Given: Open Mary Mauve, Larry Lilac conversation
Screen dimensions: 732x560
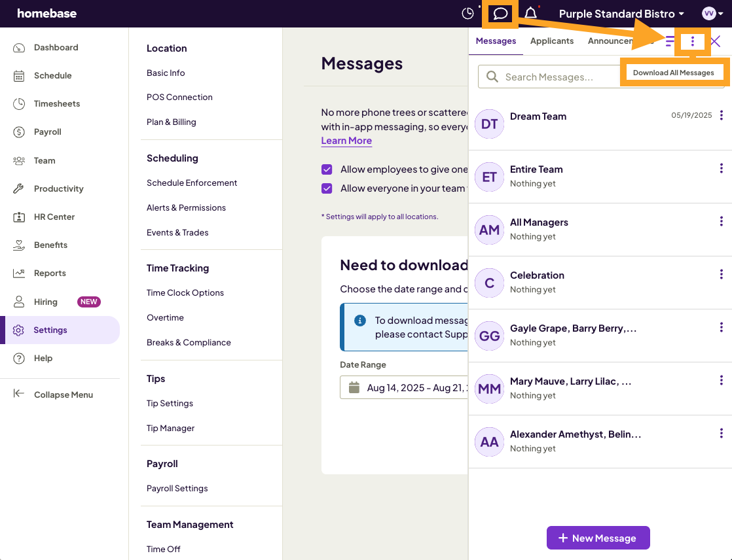Looking at the screenshot, I should coord(600,389).
